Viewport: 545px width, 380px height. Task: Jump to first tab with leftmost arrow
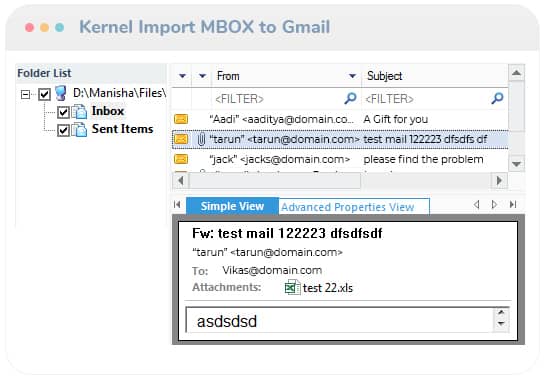pos(177,204)
